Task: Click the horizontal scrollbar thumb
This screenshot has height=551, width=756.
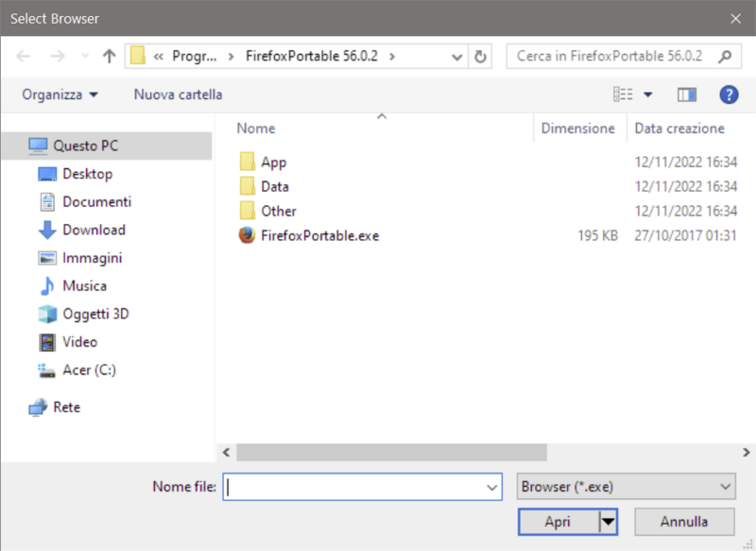Action: pos(391,452)
